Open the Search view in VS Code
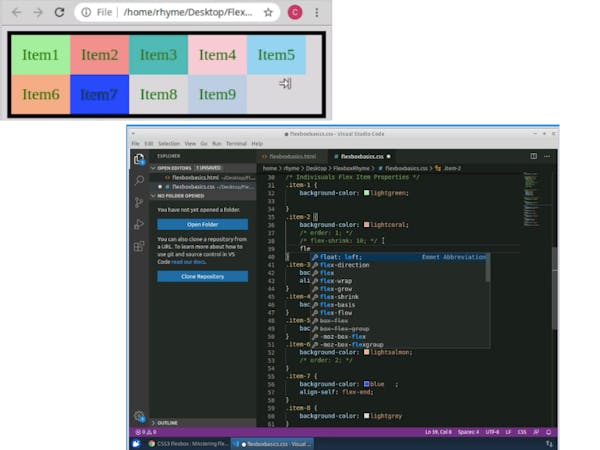The image size is (600, 450). tap(139, 180)
